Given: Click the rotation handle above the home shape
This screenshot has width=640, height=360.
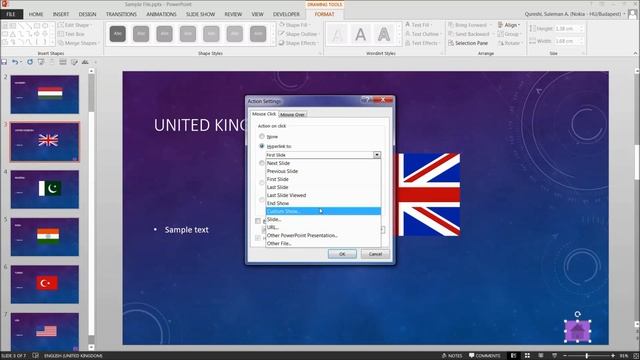Looking at the screenshot, I should [578, 314].
